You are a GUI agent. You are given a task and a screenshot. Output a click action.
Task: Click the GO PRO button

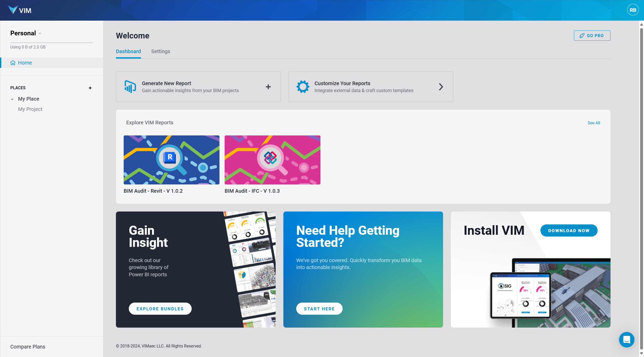(592, 36)
